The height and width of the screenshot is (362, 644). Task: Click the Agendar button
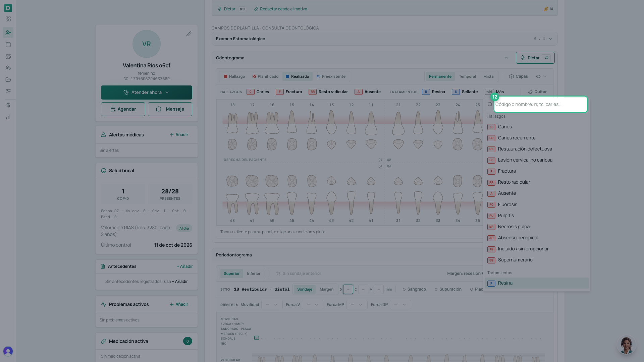coord(123,109)
